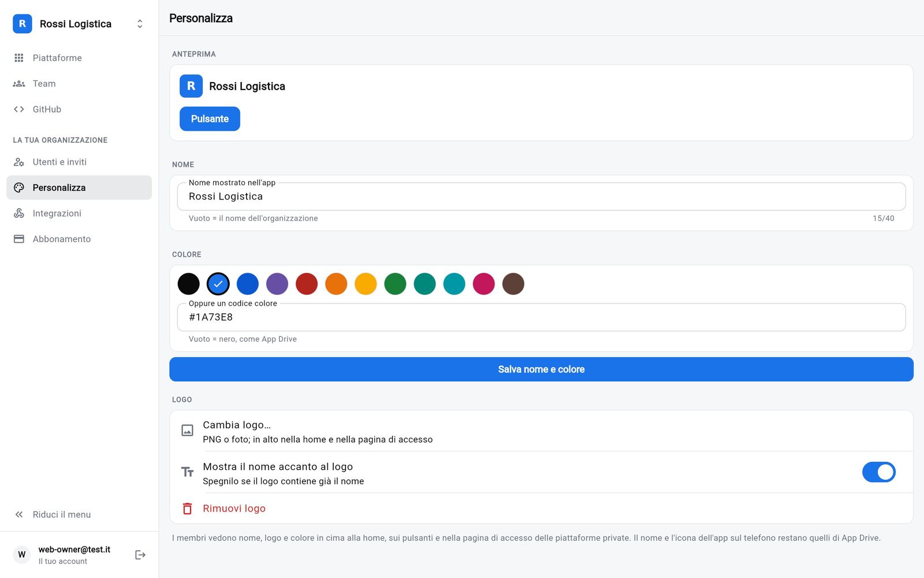924x578 pixels.
Task: Click the blue R logo in the sidebar header
Action: click(x=23, y=24)
